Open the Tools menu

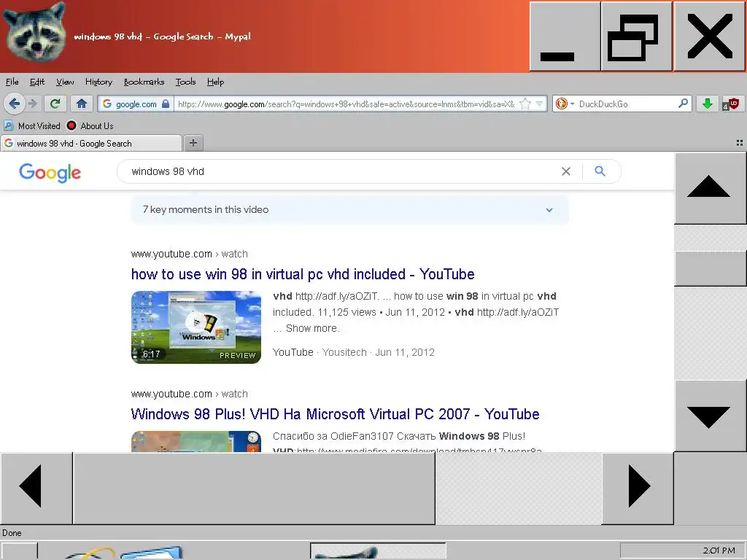(185, 82)
